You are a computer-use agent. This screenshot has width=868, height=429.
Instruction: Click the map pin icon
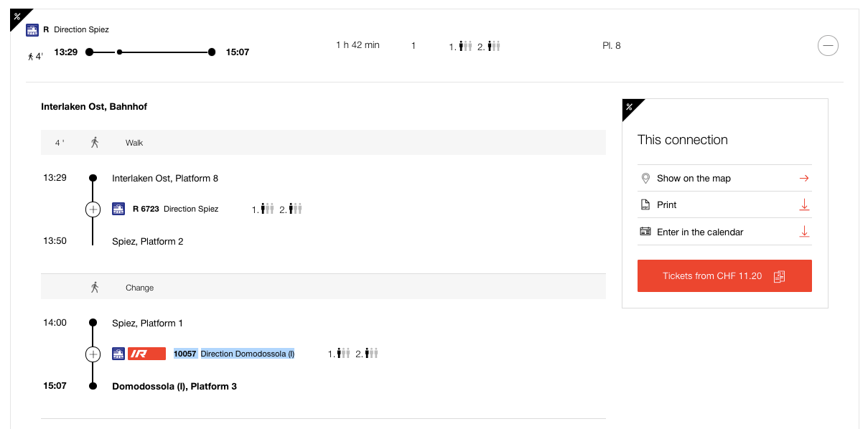tap(645, 178)
